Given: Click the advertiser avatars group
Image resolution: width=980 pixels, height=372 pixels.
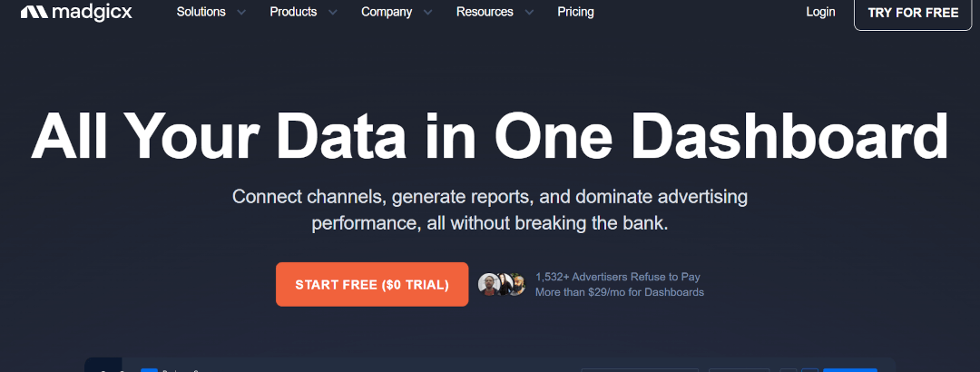Looking at the screenshot, I should pos(501,285).
